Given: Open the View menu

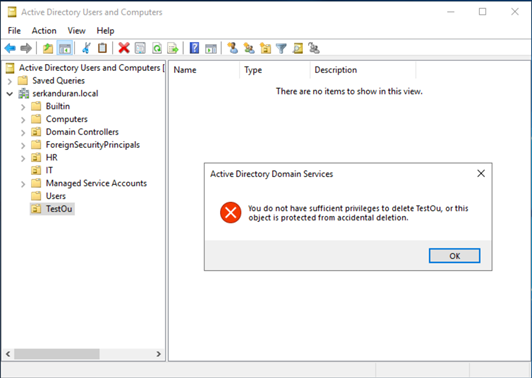Looking at the screenshot, I should coord(76,31).
